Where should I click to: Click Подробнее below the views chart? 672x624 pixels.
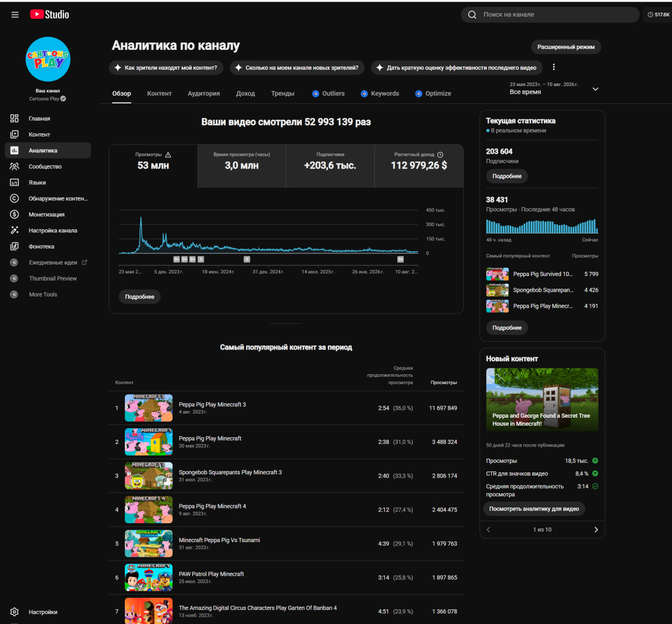140,297
